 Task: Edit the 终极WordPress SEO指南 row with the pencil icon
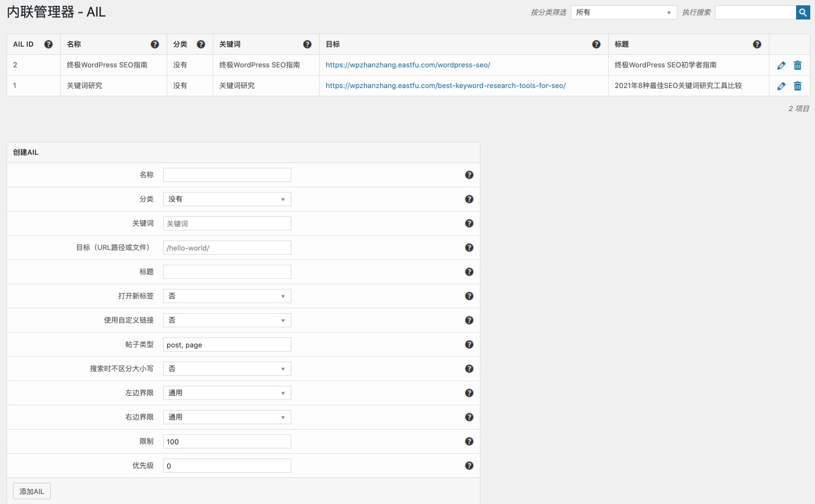pos(781,65)
